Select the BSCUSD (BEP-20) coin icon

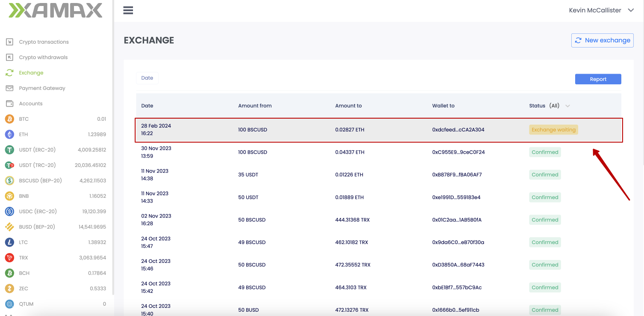point(9,181)
